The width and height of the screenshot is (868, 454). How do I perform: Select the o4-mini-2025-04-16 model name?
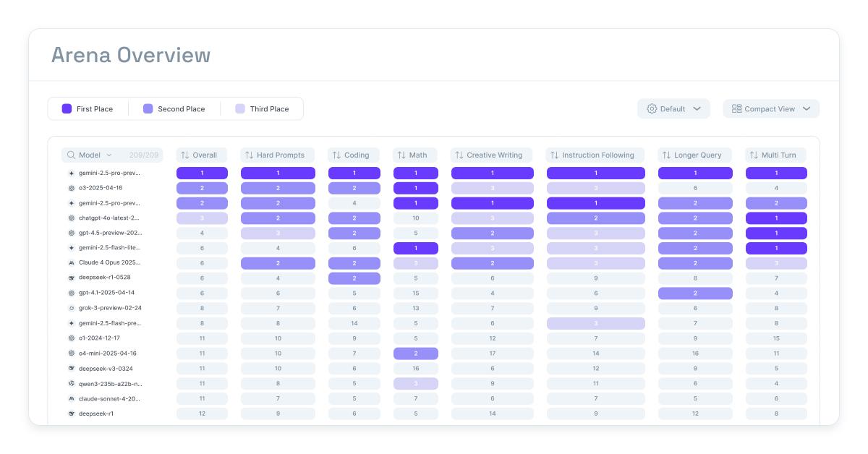[108, 354]
